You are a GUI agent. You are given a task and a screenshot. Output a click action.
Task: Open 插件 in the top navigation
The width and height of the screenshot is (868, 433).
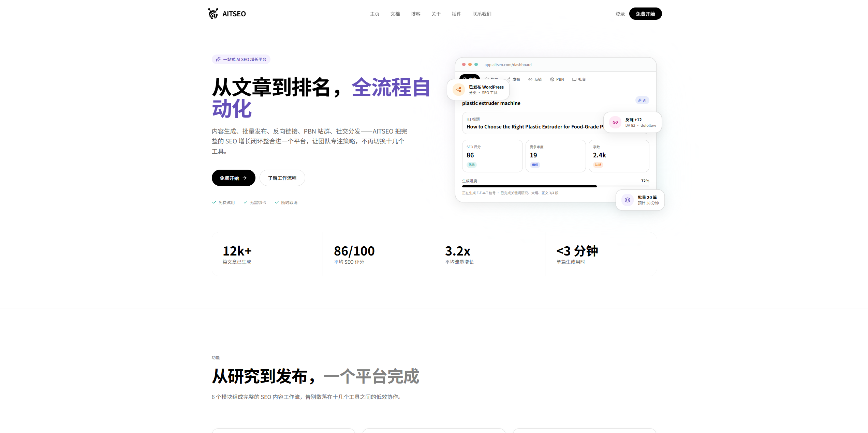pos(456,14)
